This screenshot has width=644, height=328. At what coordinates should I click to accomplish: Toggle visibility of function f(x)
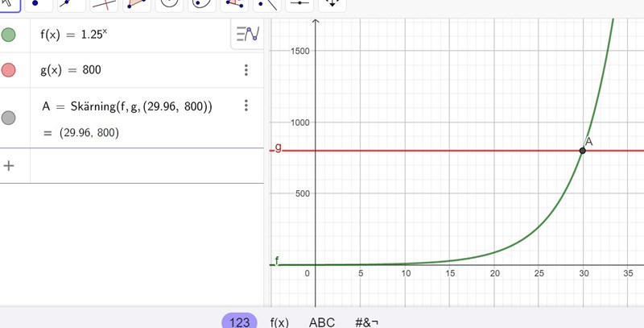[x=9, y=35]
